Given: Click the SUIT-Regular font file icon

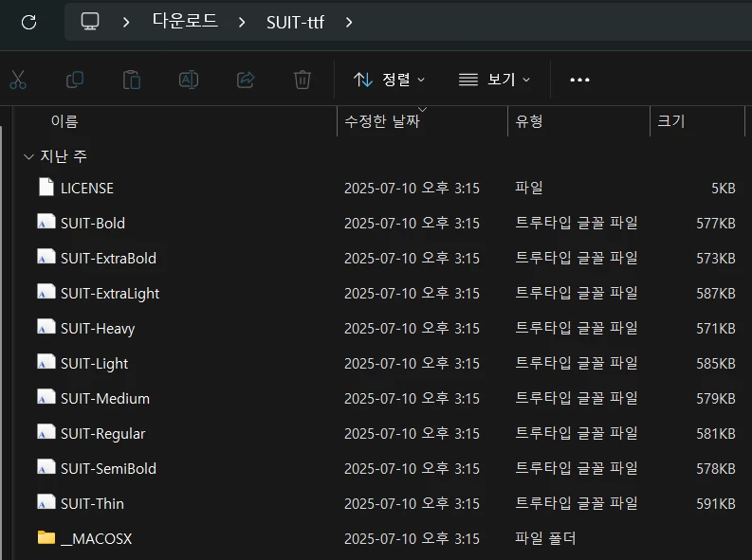Looking at the screenshot, I should 46,432.
